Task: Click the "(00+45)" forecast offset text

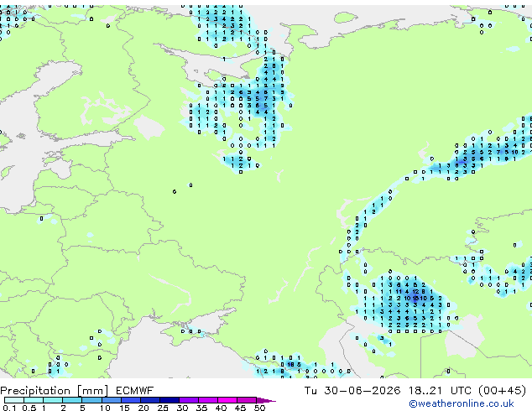Action: (502, 391)
